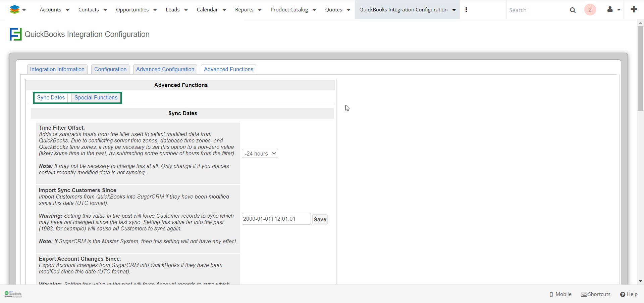The width and height of the screenshot is (644, 303).
Task: Expand the Quotes module dropdown arrow
Action: pyautogui.click(x=348, y=10)
